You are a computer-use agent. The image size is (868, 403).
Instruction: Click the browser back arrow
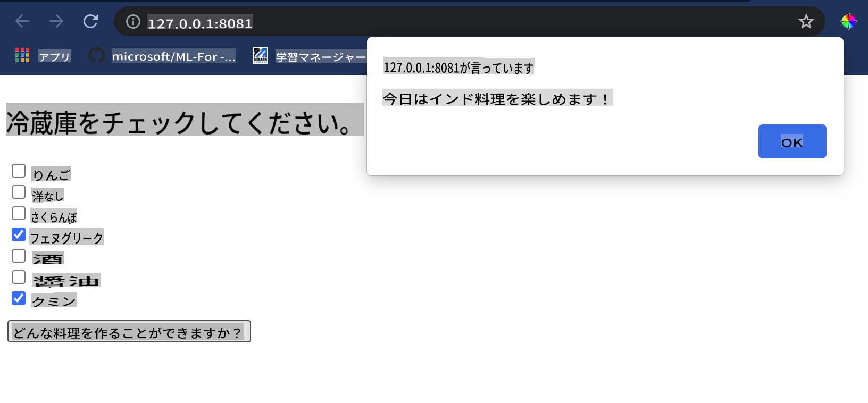tap(22, 21)
